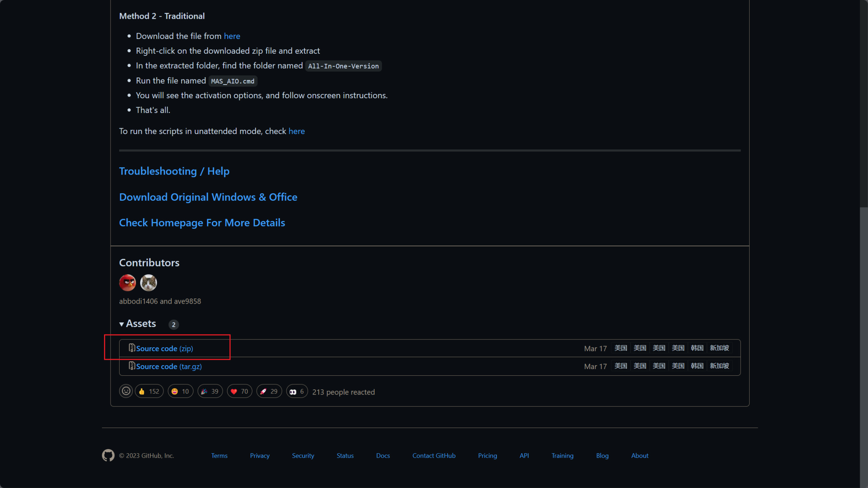The height and width of the screenshot is (488, 868).
Task: Click the 新加坡 mirror for zip asset
Action: [x=719, y=348]
